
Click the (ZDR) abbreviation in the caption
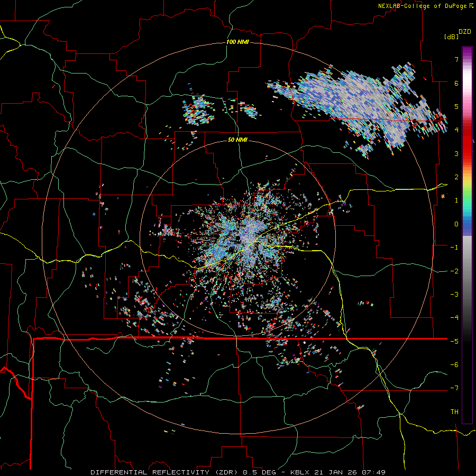[226, 472]
